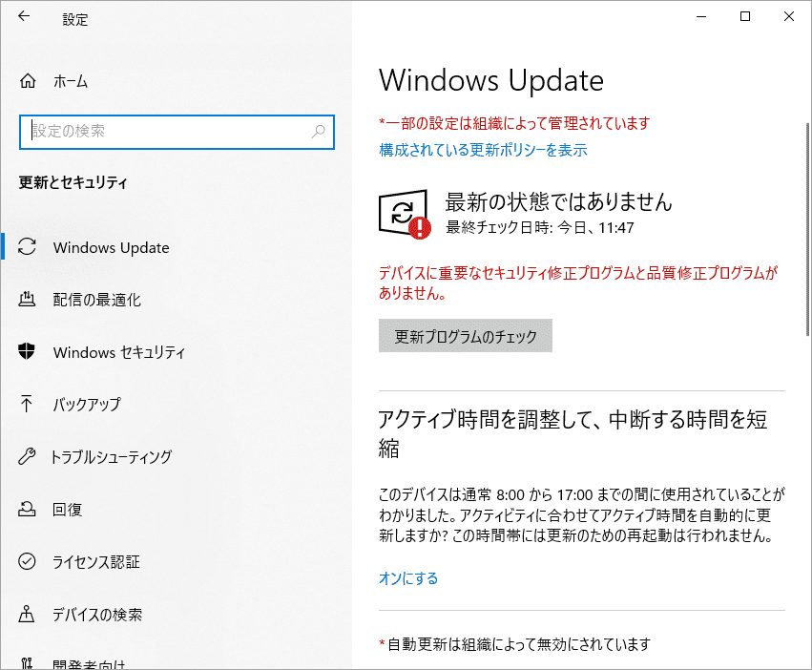Viewport: 812px width, 670px height.
Task: Click the 最新の状態ではありません status text
Action: [x=558, y=201]
